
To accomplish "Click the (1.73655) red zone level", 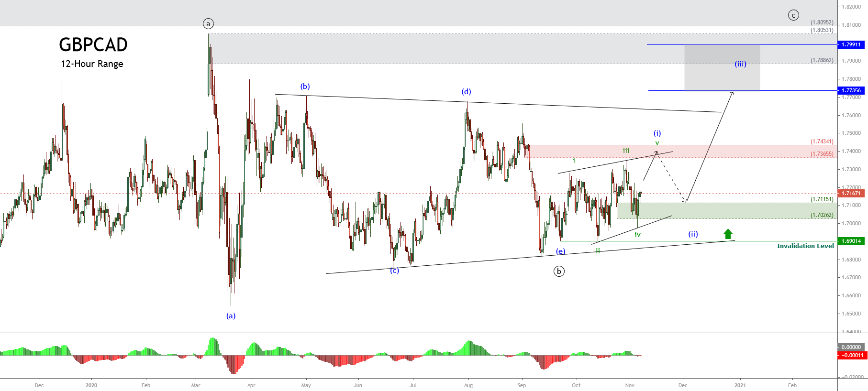I will point(822,154).
